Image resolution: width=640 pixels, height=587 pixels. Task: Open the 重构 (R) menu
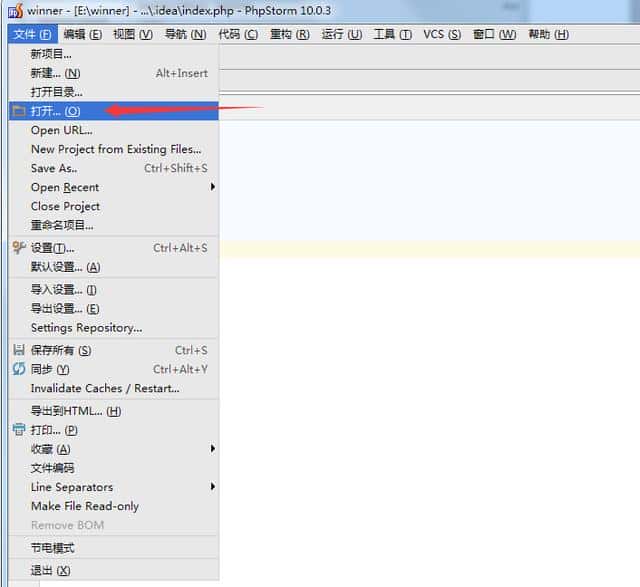tap(290, 34)
